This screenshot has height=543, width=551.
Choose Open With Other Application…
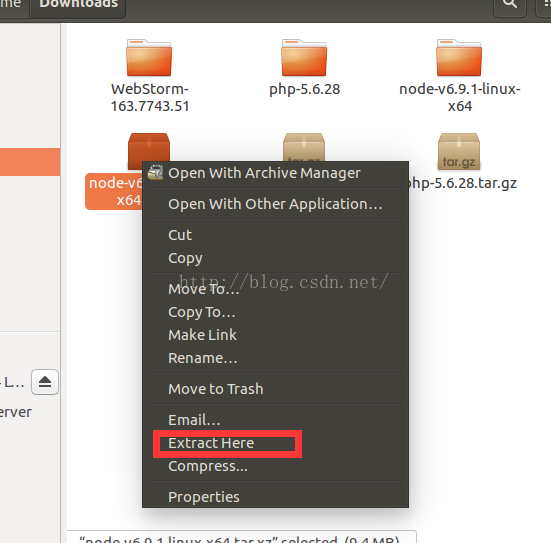click(275, 204)
